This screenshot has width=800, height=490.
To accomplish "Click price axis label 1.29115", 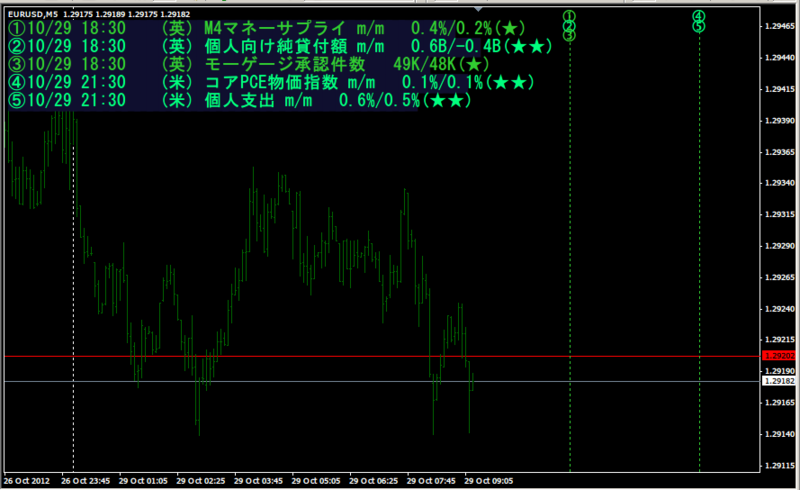I will 780,466.
